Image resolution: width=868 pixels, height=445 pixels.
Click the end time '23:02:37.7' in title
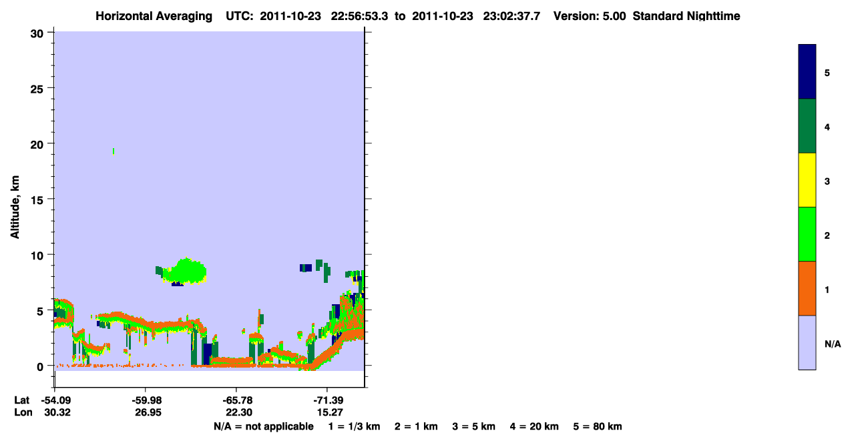point(511,16)
